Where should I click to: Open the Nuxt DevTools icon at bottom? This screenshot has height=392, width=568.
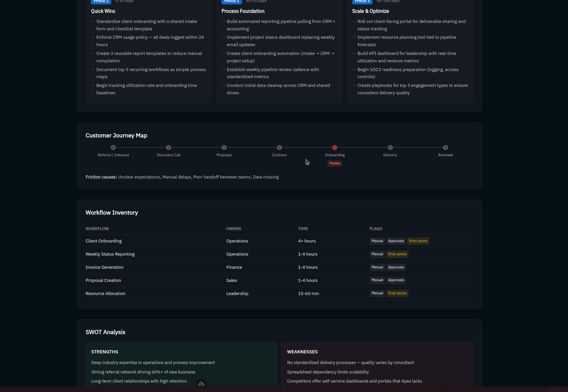click(201, 384)
